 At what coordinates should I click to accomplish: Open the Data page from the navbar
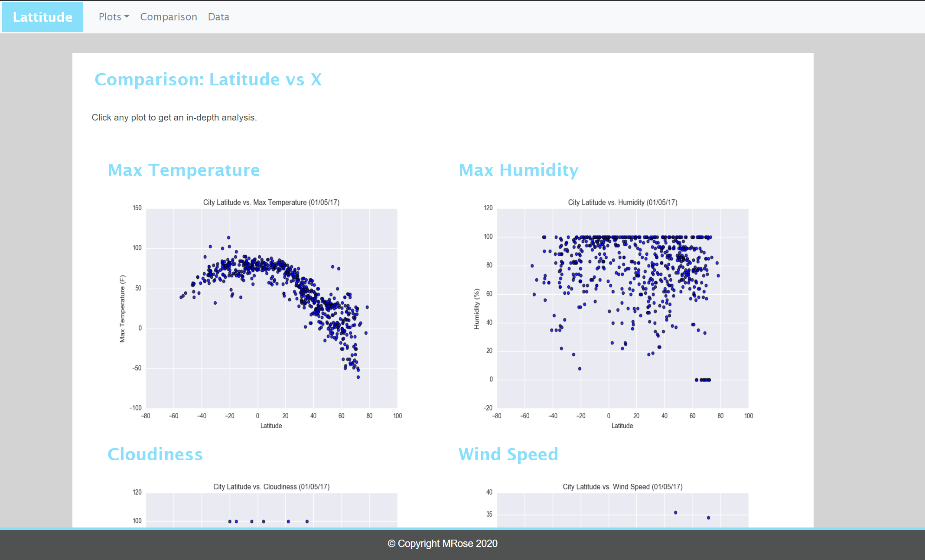(x=218, y=17)
